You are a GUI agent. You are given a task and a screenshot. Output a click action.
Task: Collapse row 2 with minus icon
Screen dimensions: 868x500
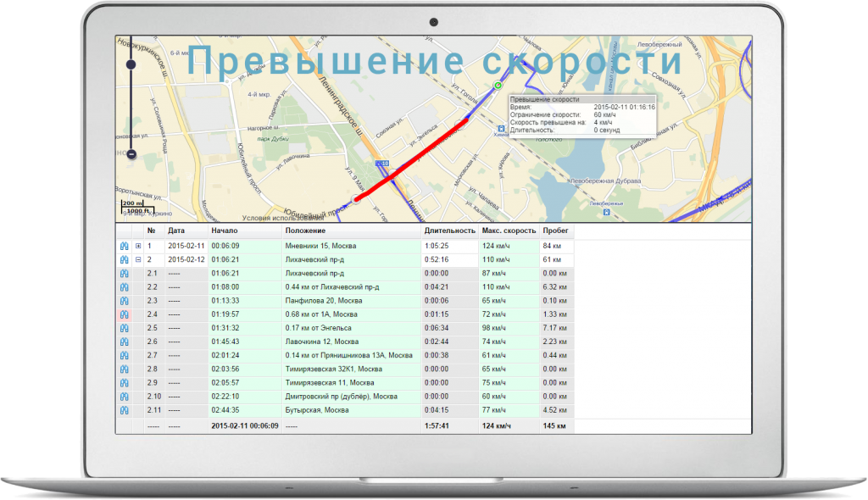tap(138, 259)
